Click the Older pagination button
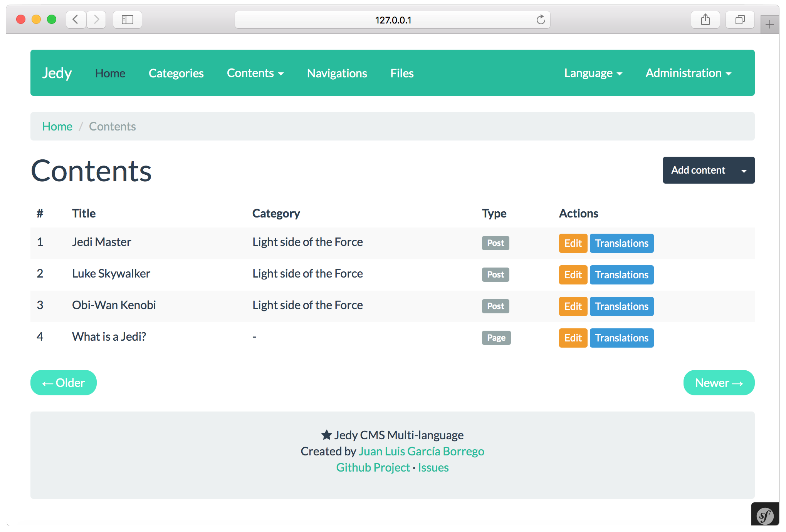The image size is (786, 532). point(64,383)
